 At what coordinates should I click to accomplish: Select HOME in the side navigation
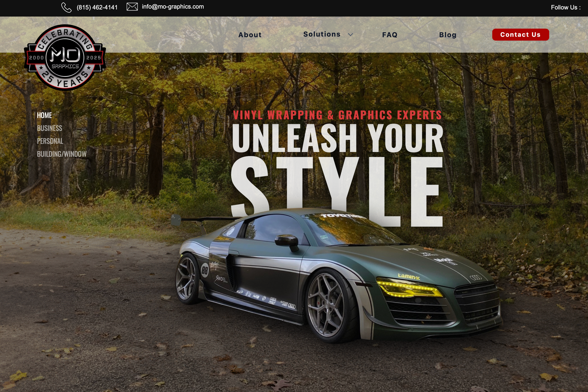pos(44,115)
